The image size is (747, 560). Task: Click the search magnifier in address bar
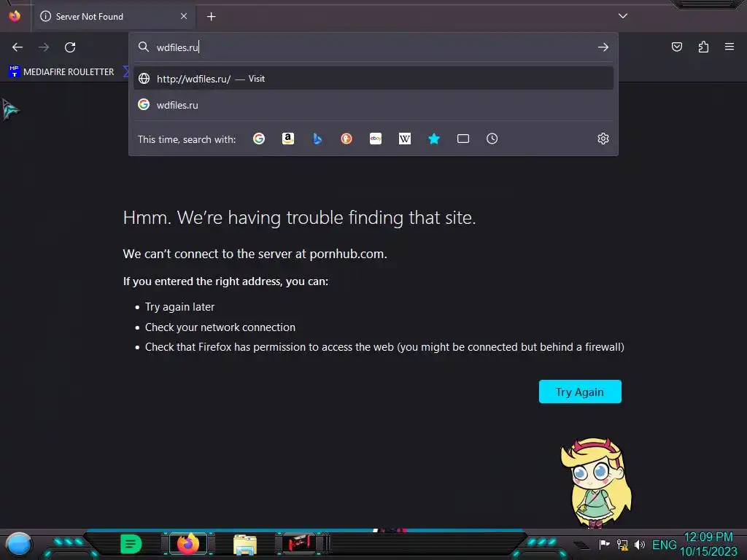click(x=144, y=47)
